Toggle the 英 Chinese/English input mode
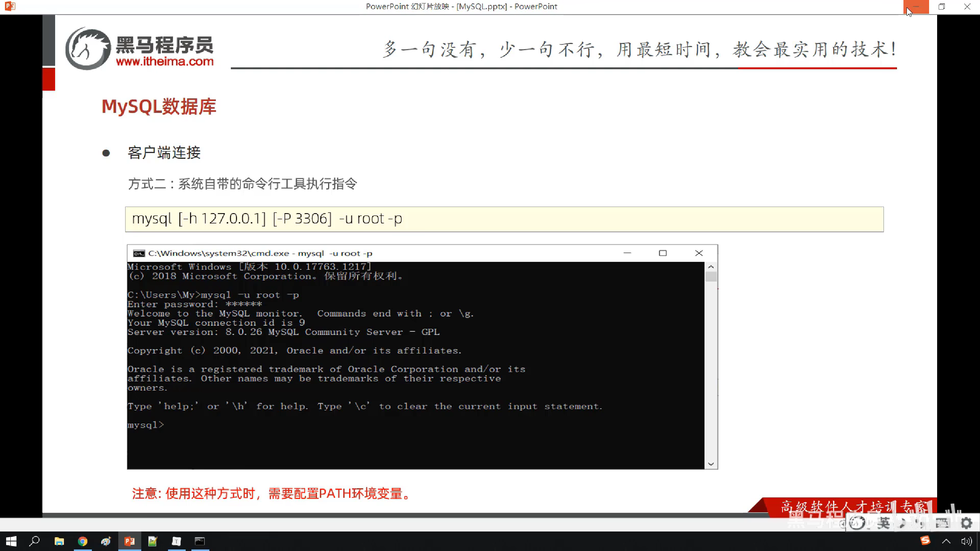This screenshot has height=551, width=980. pyautogui.click(x=884, y=523)
